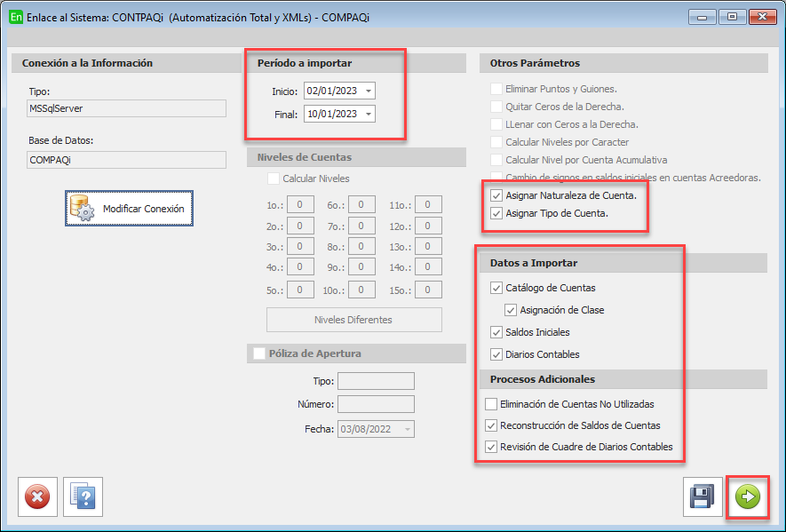Toggle Cambio de signos en saldos iniciales

(x=496, y=177)
